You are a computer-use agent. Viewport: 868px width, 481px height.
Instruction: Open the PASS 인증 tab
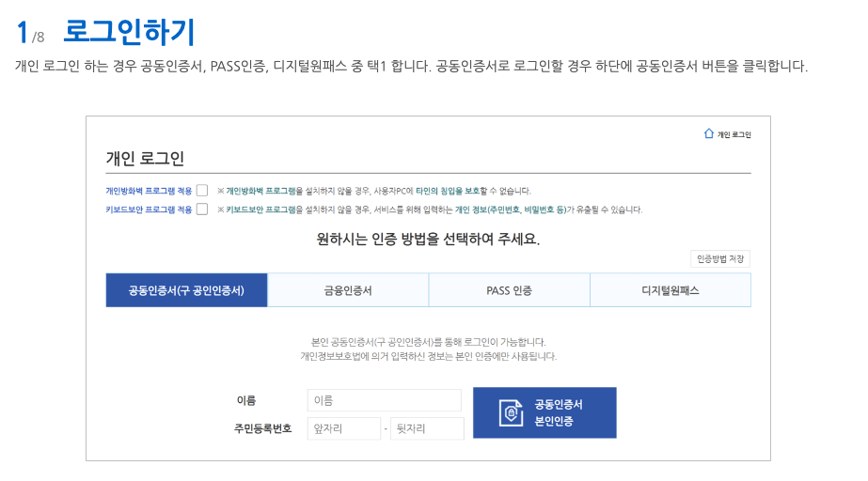pos(510,290)
